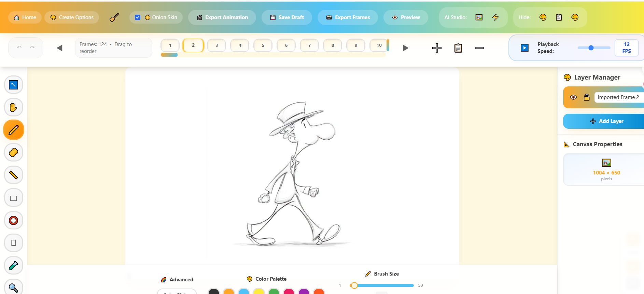
Task: Pick the yellow color swatch
Action: [259, 291]
